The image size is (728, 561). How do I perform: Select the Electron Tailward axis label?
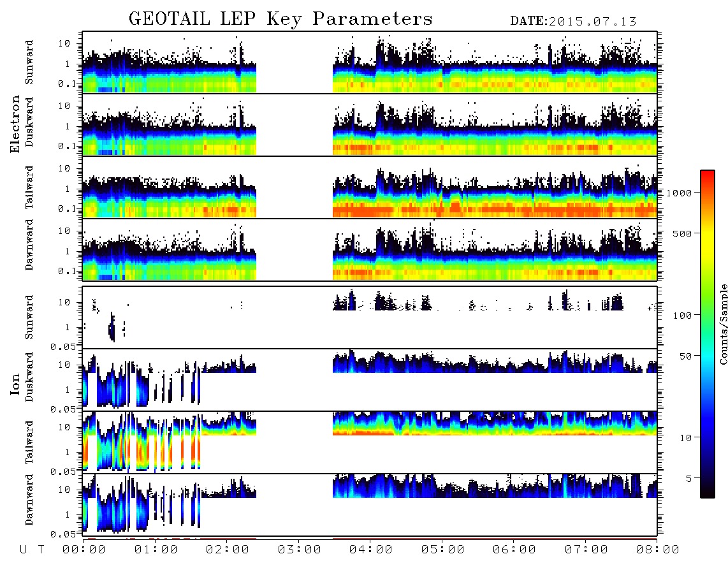[29, 187]
